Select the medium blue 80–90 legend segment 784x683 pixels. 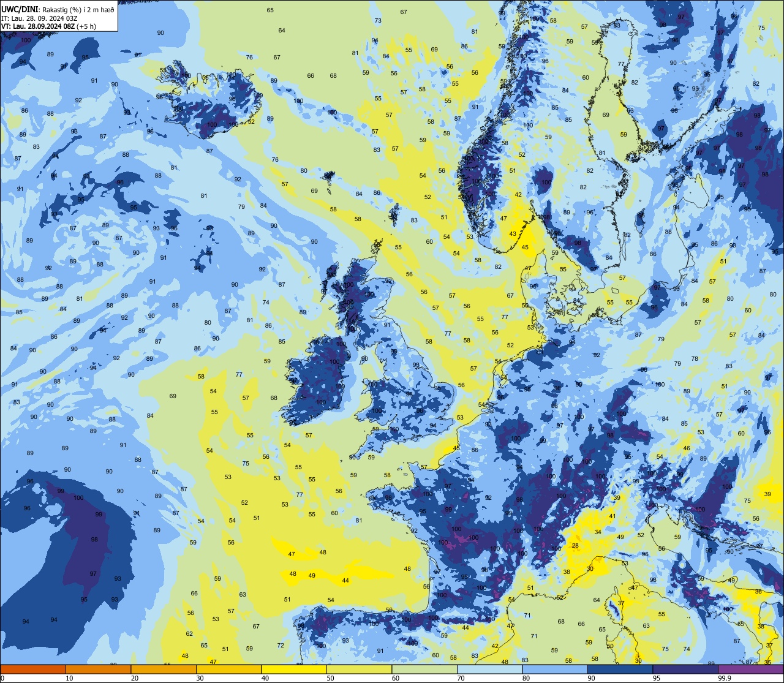[555, 669]
